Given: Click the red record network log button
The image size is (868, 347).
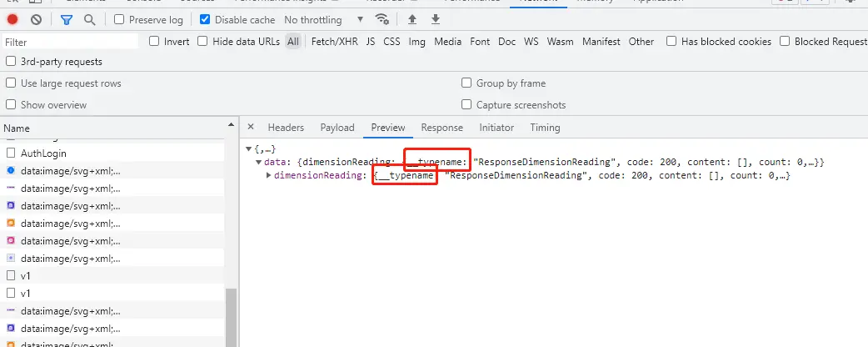Looking at the screenshot, I should click(x=12, y=19).
